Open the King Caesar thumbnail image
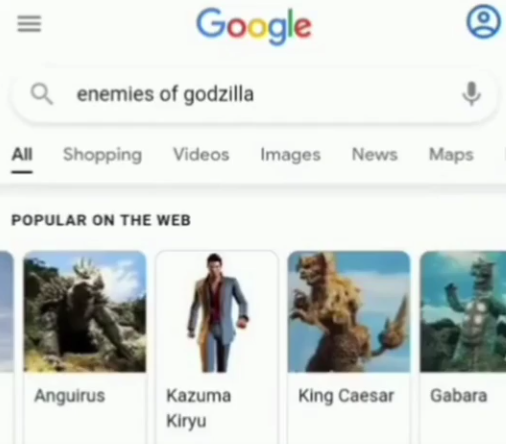 click(x=349, y=311)
